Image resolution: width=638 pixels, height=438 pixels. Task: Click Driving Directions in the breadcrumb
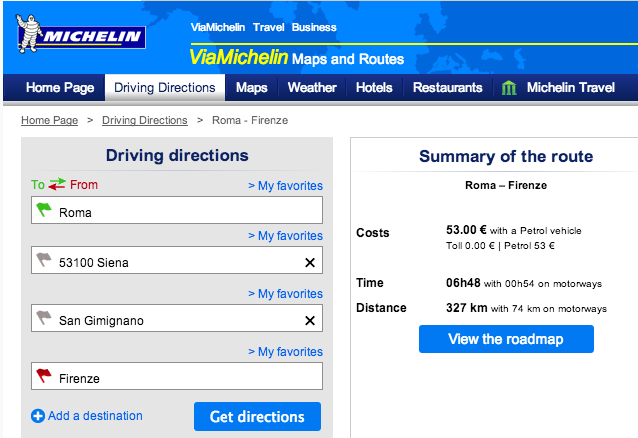[x=145, y=120]
